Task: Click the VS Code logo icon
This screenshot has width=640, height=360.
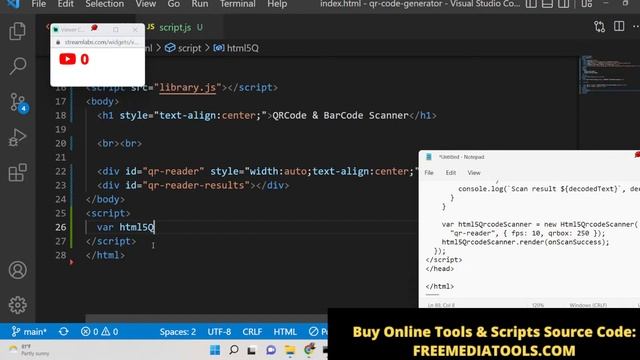Action: click(x=13, y=4)
